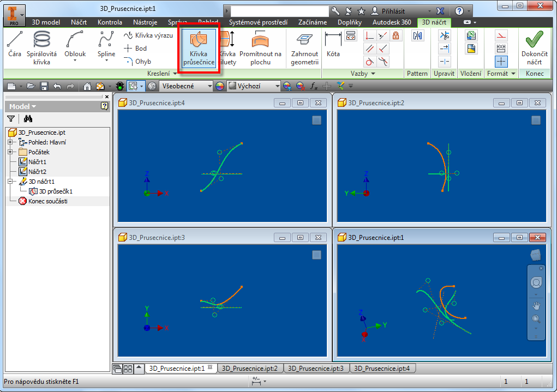
Task: Click the Spirálovitá křivka helix tool
Action: [41, 48]
